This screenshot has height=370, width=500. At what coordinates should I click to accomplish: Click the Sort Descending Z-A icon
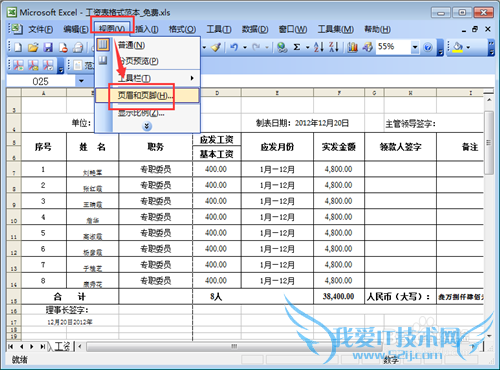334,47
